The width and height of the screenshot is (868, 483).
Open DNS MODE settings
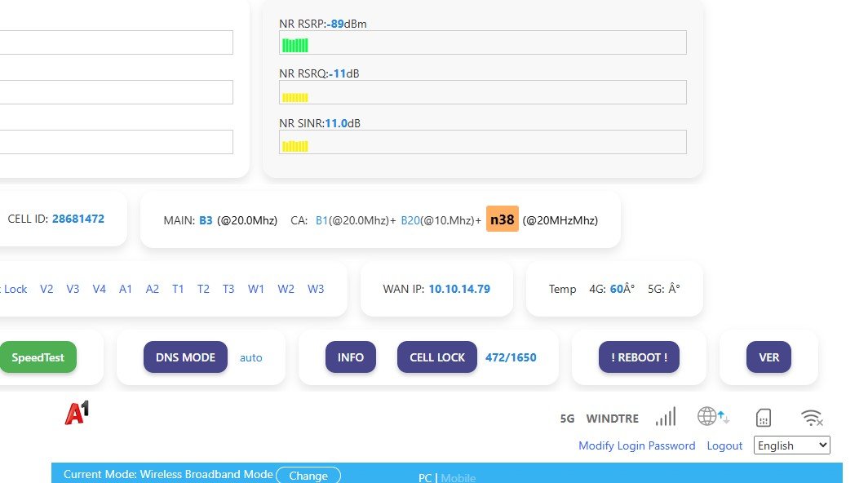click(x=185, y=357)
